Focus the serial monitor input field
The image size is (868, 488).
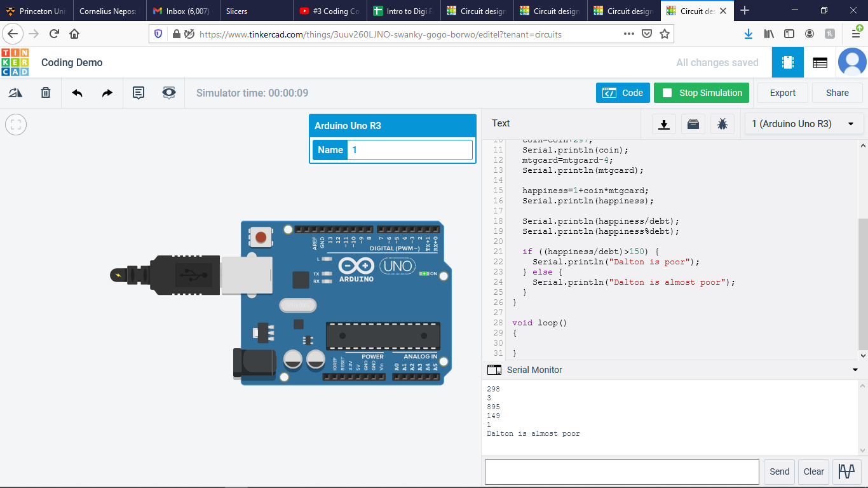click(622, 472)
